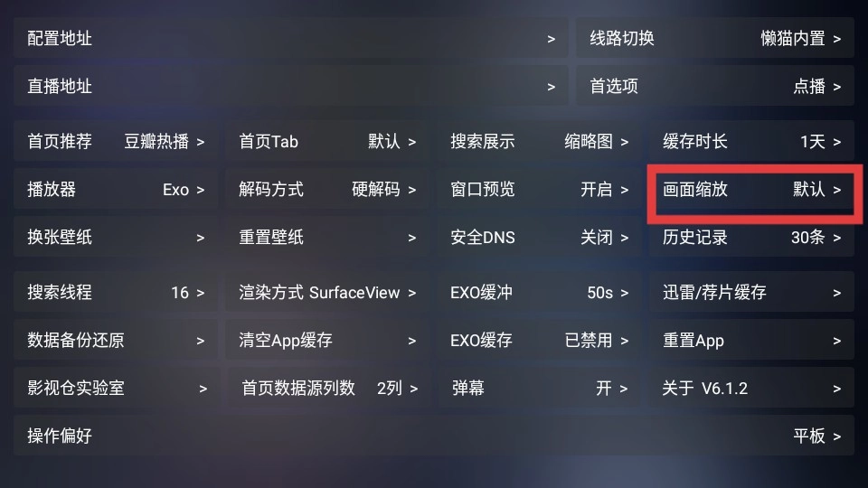Open the 配置地址 setting row
The image size is (868, 488).
tap(290, 38)
